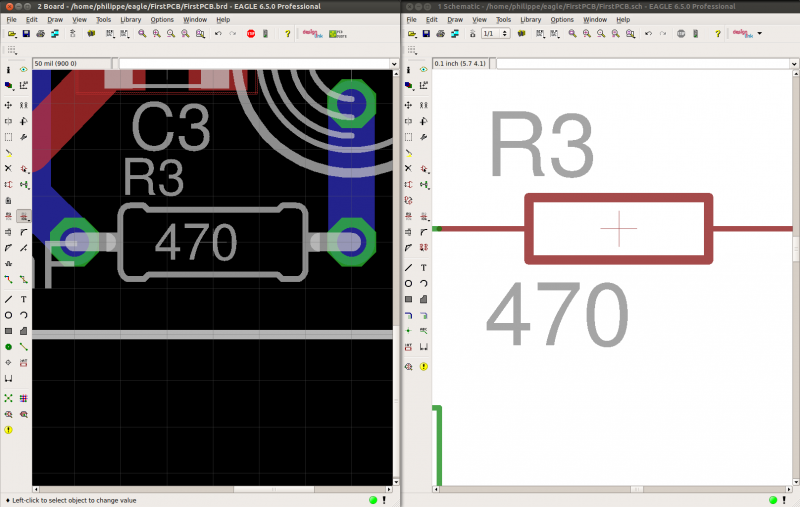
Task: Toggle the Show eye tool in Board window
Action: tap(23, 70)
